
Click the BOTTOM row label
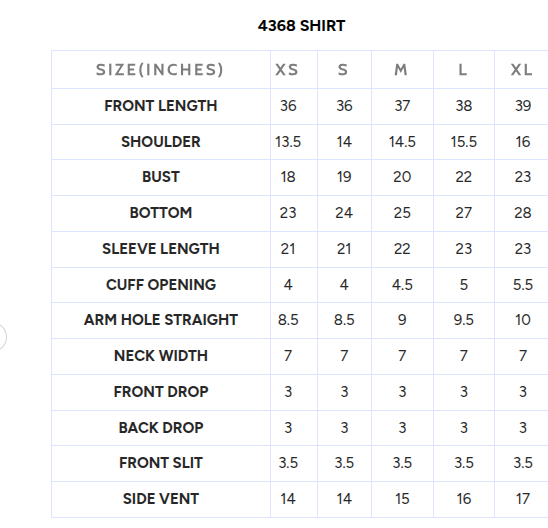pyautogui.click(x=161, y=213)
